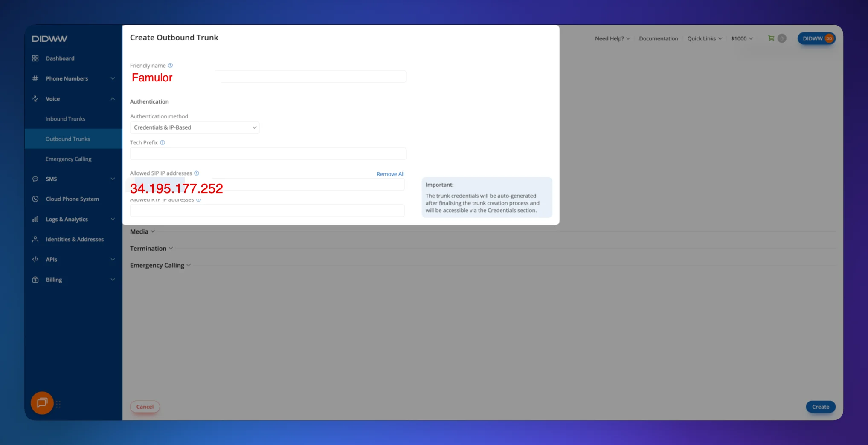
Task: Click the Cloud Phone System icon
Action: [35, 199]
